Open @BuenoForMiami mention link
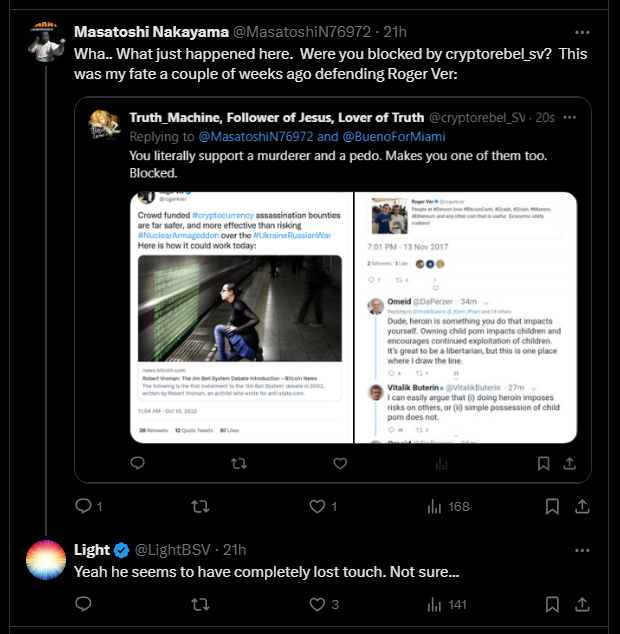Screen dimensions: 620x634 (x=394, y=137)
